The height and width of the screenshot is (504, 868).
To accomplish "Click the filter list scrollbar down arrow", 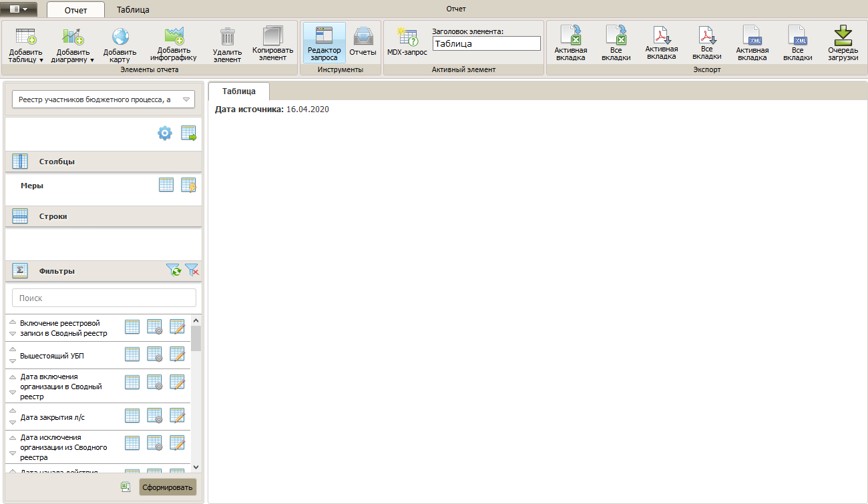I will [x=196, y=467].
